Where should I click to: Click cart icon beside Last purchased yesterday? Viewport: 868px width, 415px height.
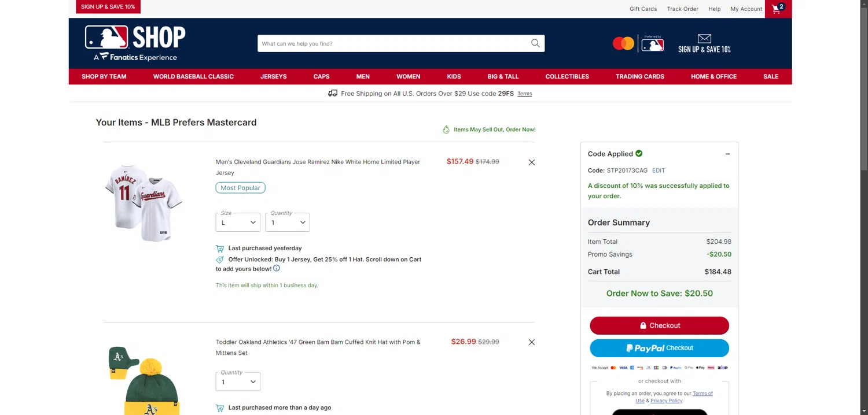(220, 249)
